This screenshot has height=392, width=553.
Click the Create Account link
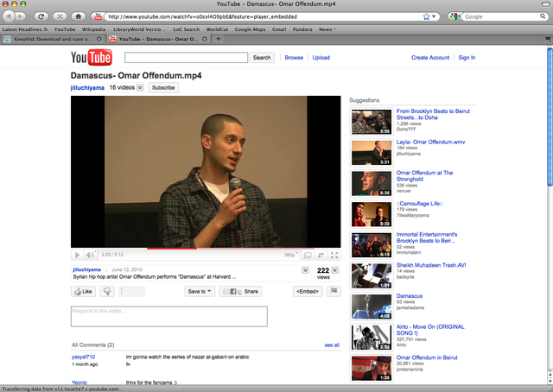coord(430,58)
